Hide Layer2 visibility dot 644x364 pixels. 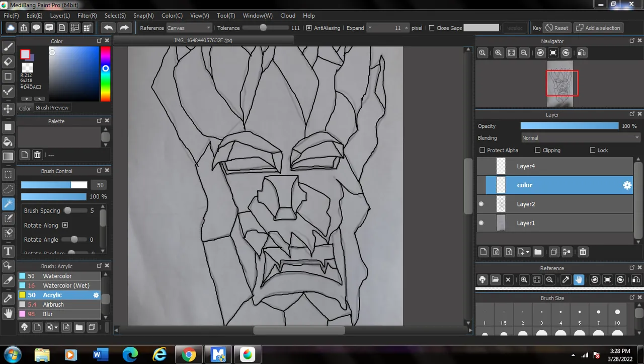click(481, 204)
